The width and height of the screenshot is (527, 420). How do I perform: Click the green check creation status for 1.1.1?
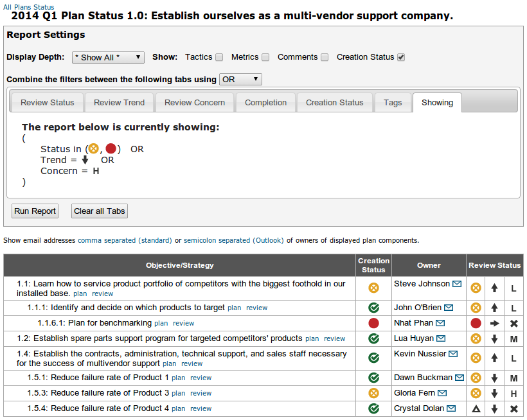(x=373, y=308)
